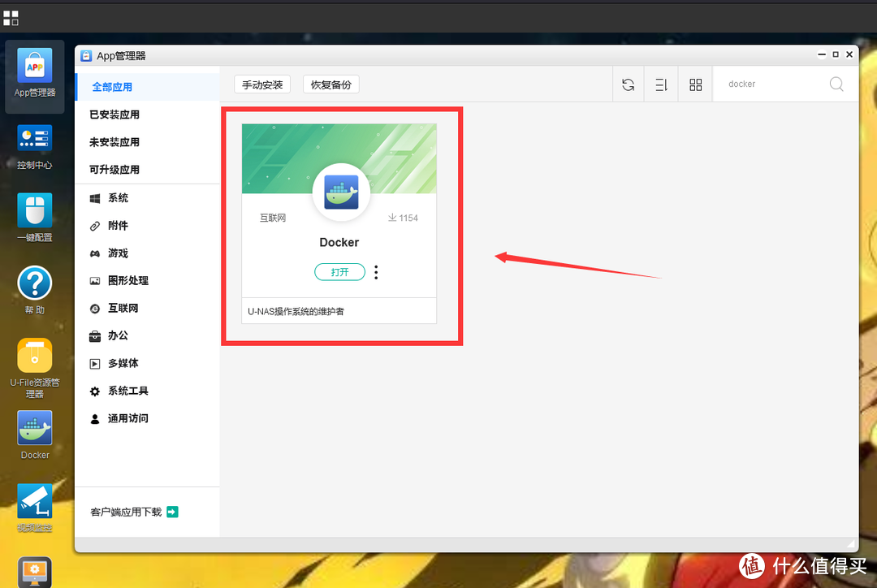Minimize the App管理器 window
The height and width of the screenshot is (588, 877).
coord(822,54)
